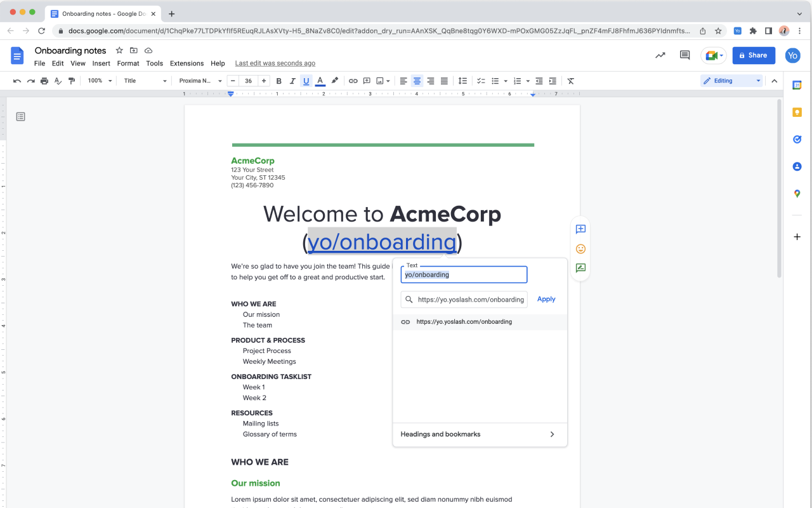Click the Insert image toolbar icon
812x508 pixels.
pyautogui.click(x=381, y=81)
